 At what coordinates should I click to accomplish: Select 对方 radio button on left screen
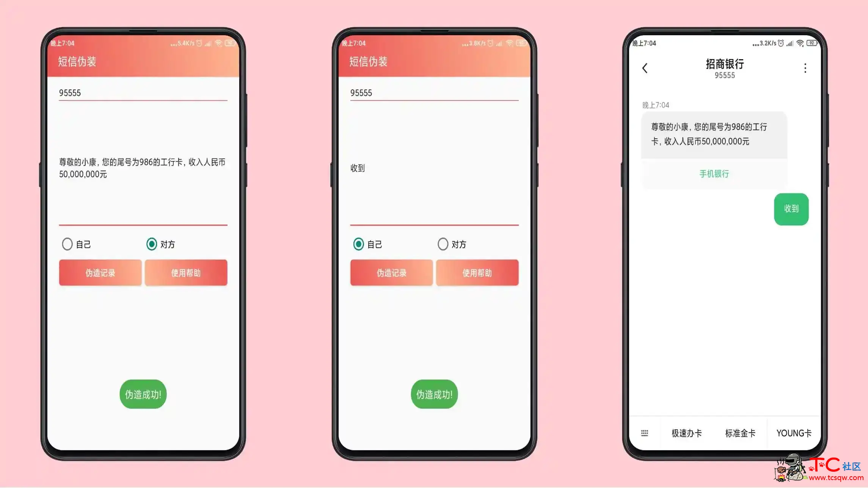tap(151, 244)
